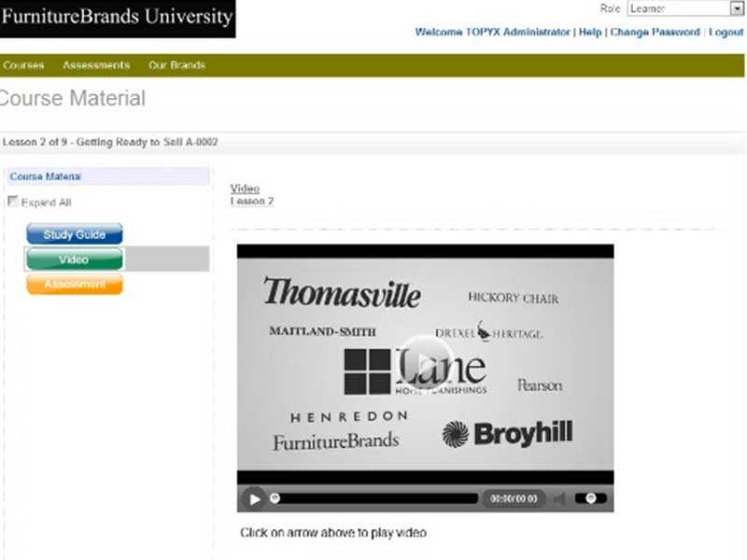
Task: Seek along the video progress bar
Action: tap(374, 498)
